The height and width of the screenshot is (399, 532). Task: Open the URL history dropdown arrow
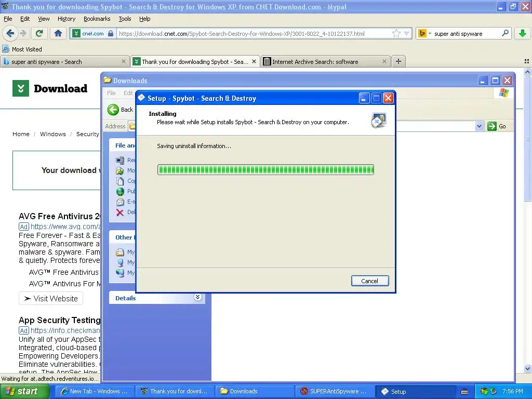406,33
